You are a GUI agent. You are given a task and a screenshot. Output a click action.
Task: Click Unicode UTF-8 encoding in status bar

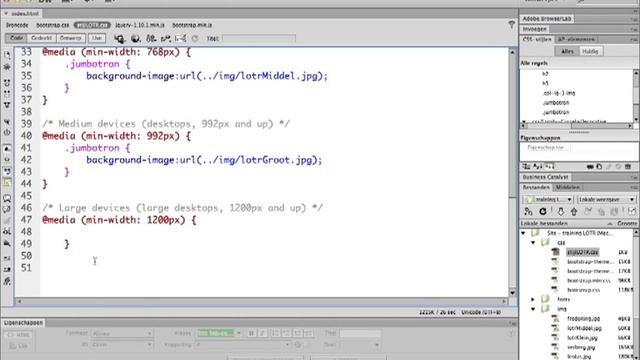pyautogui.click(x=481, y=312)
